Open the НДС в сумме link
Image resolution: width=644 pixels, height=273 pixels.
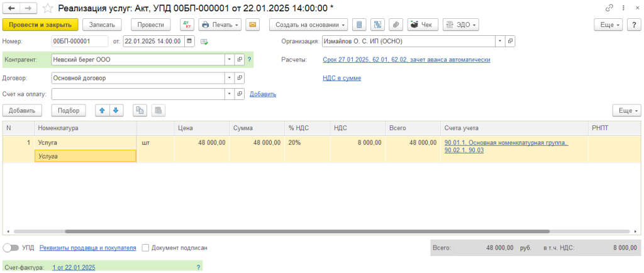pyautogui.click(x=341, y=78)
